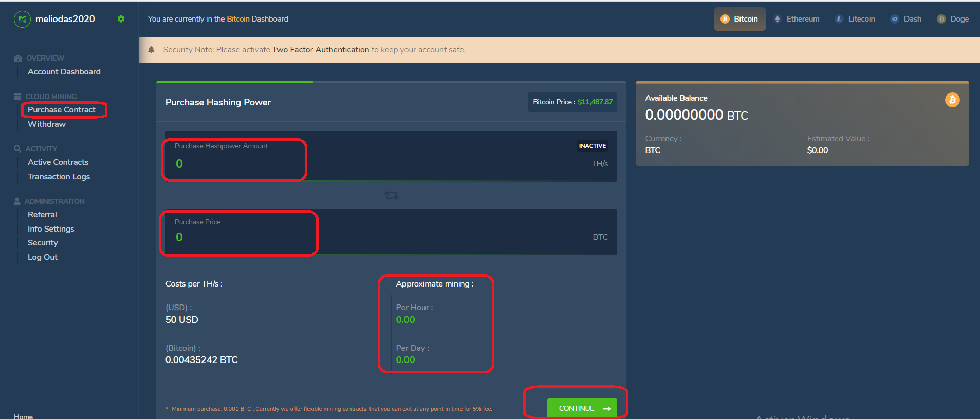980x419 pixels.
Task: Click the Purchase Hashing Power heading
Action: click(218, 102)
